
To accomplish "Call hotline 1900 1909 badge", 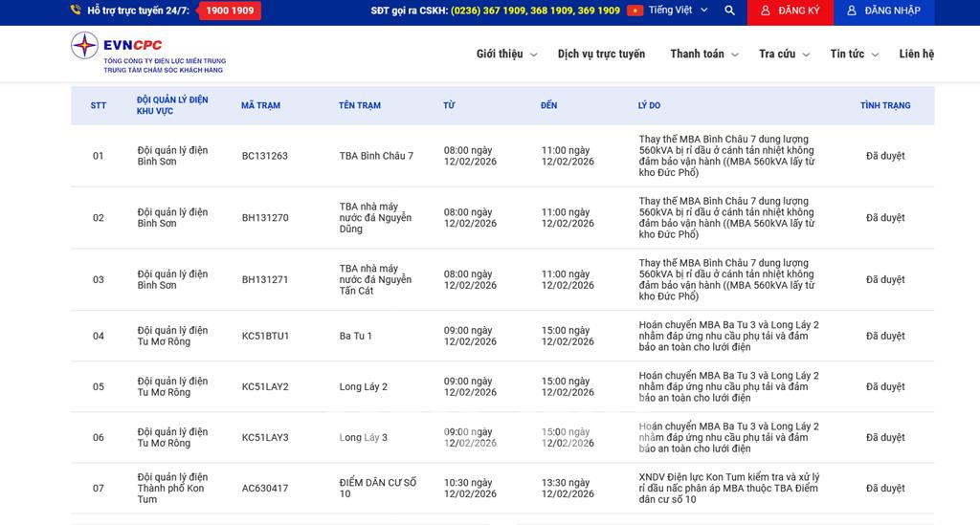I will [x=230, y=11].
